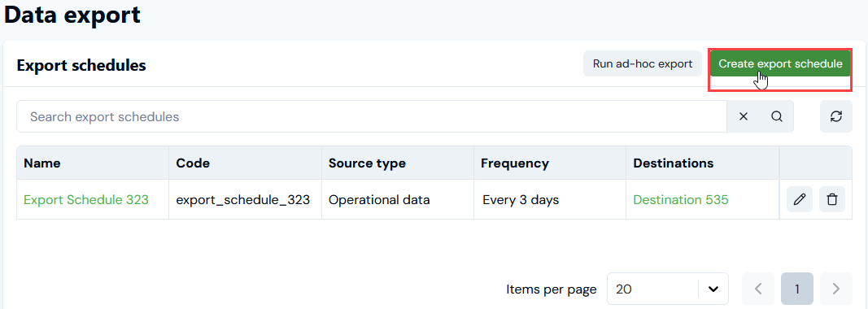Edit Export Schedule 323 via pencil icon
This screenshot has height=309, width=868.
coord(800,199)
